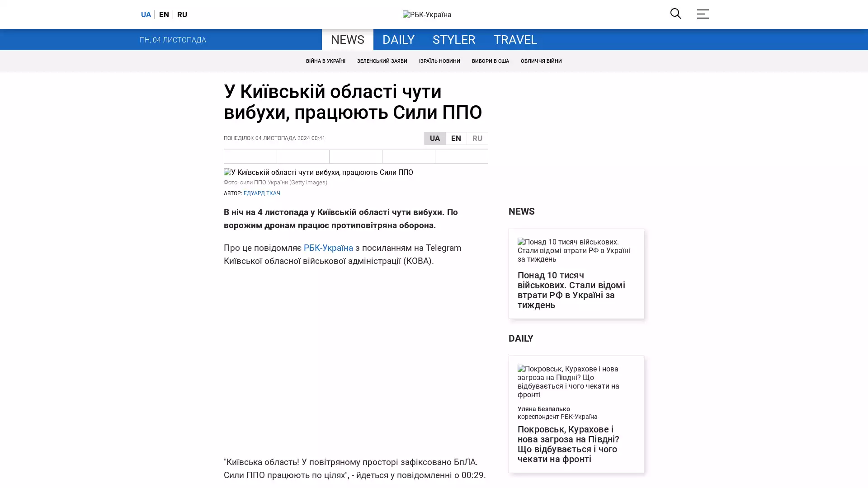The width and height of the screenshot is (868, 488).
Task: Switch site language to EN in header
Action: point(164,14)
